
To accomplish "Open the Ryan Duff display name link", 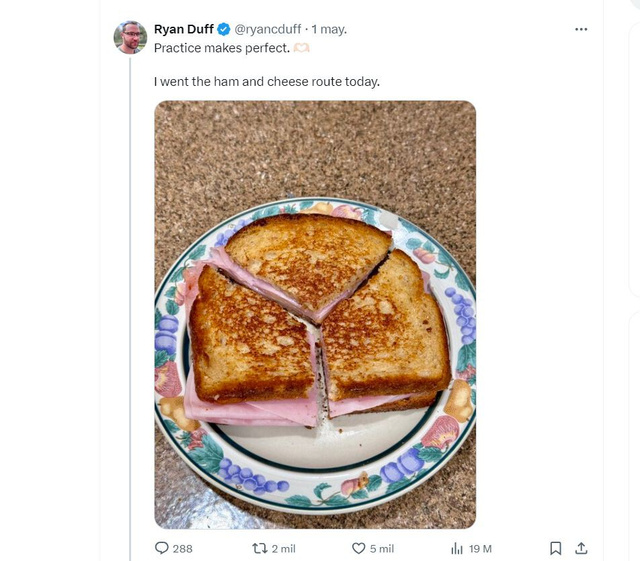I will tap(184, 29).
